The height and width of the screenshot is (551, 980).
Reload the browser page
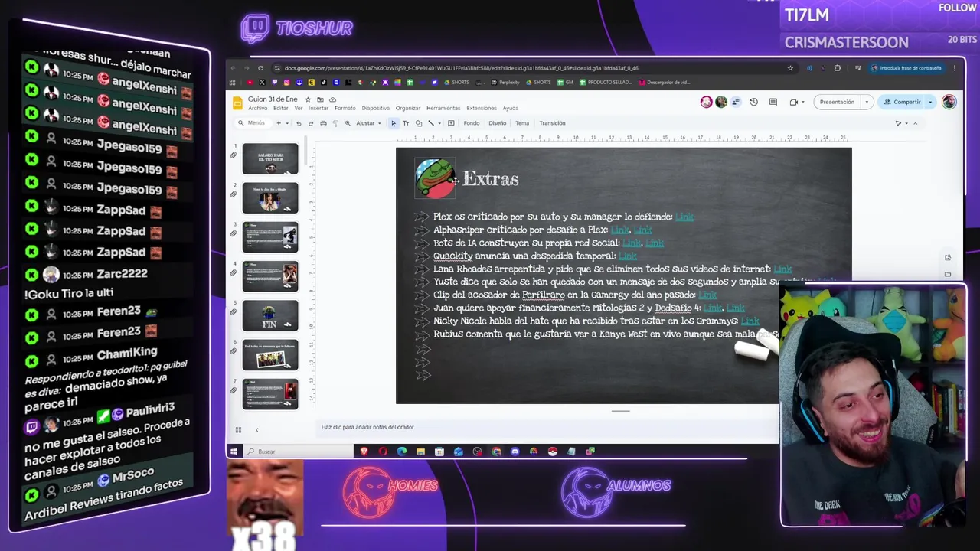click(x=260, y=68)
